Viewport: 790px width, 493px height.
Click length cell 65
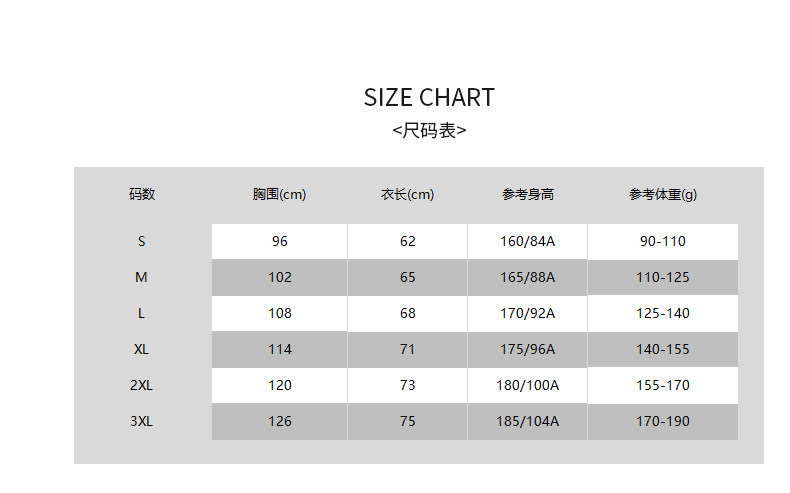(x=407, y=277)
